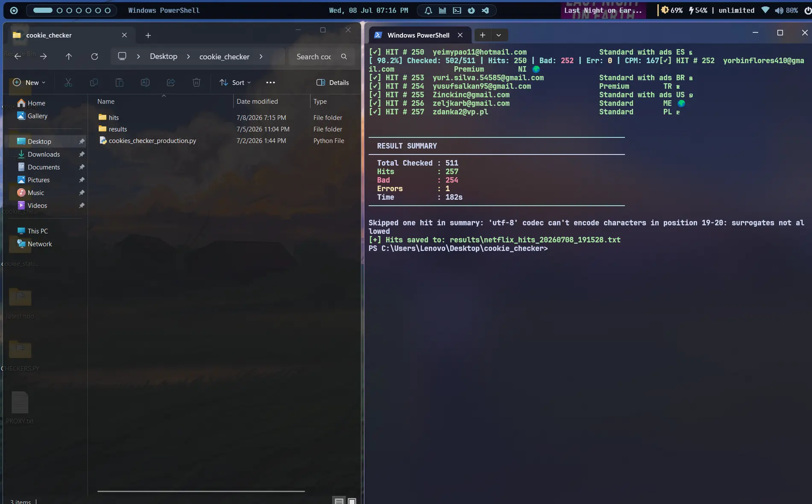Open Gallery in Explorer navigation pane
Screen dimensions: 812x504
tap(44, 116)
